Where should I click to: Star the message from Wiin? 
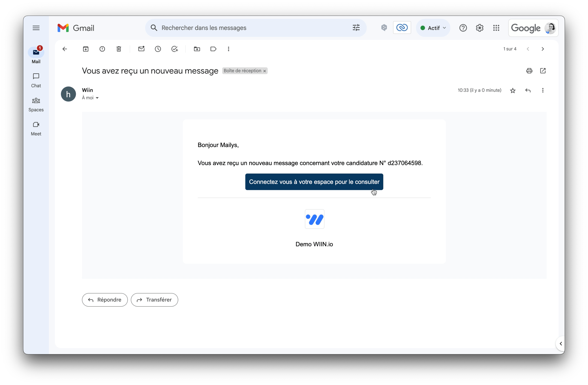pyautogui.click(x=513, y=90)
